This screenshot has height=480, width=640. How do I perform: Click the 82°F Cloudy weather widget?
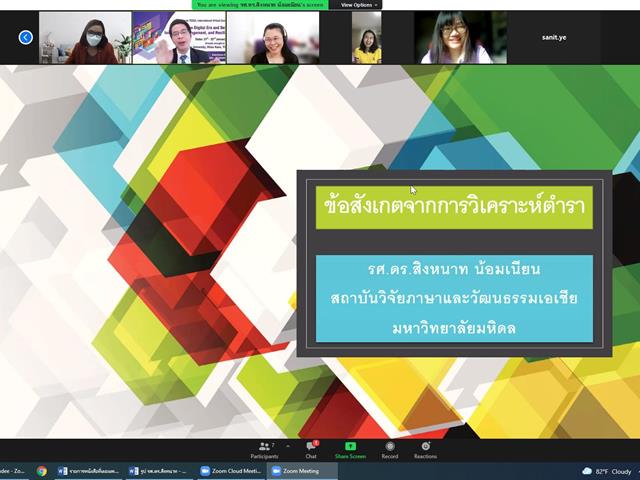607,471
